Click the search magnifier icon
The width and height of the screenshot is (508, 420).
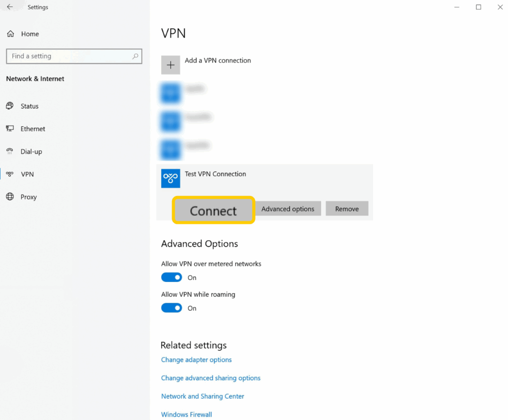(135, 56)
